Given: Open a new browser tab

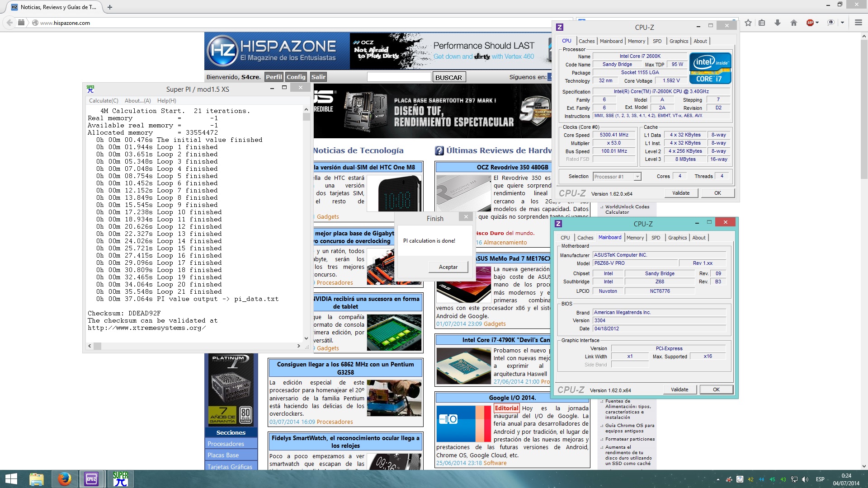Looking at the screenshot, I should [110, 7].
